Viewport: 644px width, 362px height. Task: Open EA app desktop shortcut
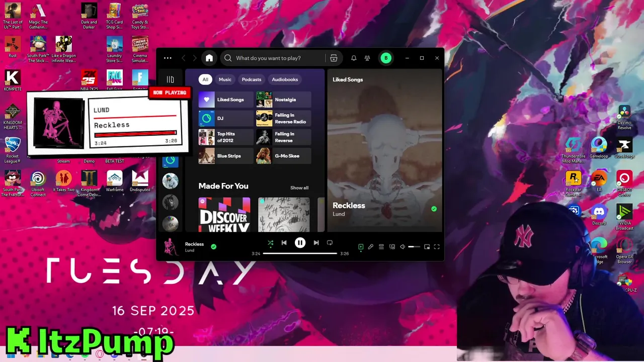[599, 182]
